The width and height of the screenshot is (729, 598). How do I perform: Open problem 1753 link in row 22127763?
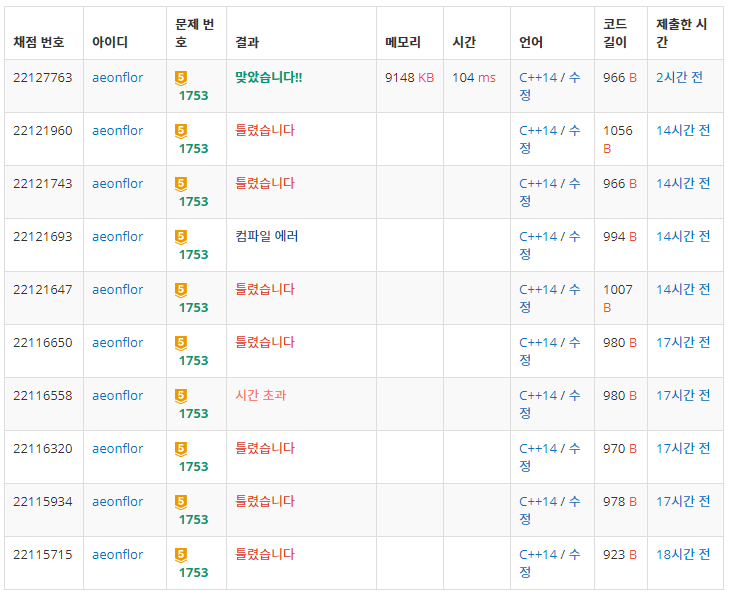click(x=193, y=96)
